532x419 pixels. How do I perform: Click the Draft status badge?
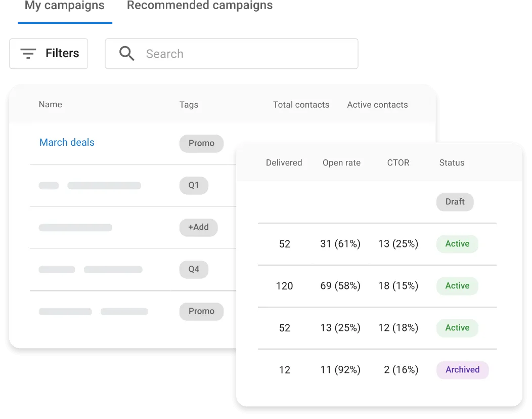455,202
